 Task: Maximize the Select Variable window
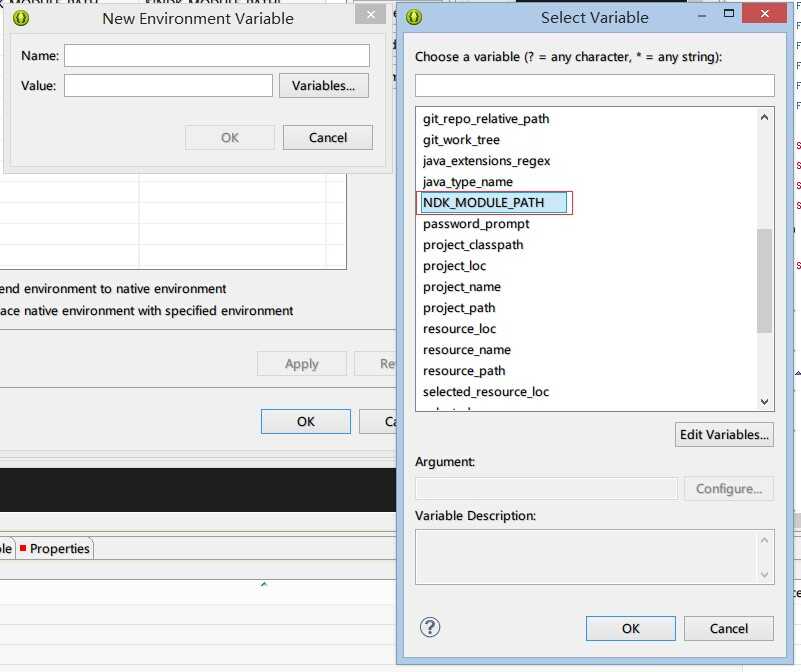[729, 13]
